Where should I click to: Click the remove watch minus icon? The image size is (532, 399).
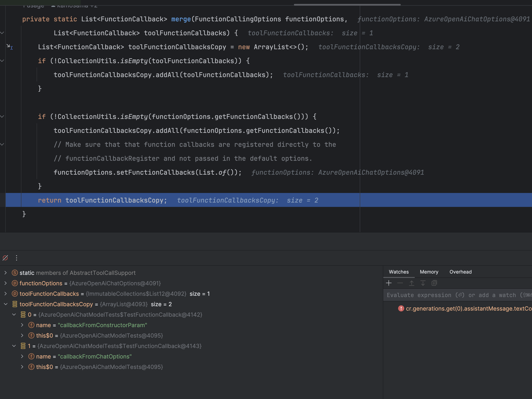(400, 283)
